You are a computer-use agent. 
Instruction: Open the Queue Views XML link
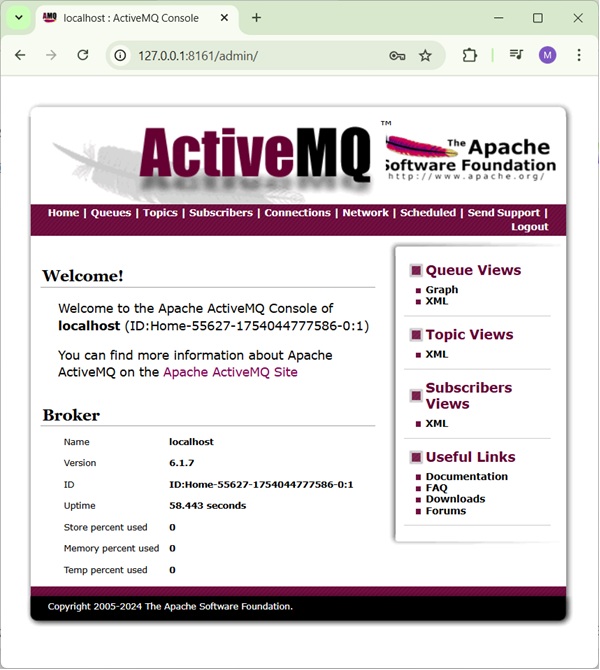click(437, 301)
